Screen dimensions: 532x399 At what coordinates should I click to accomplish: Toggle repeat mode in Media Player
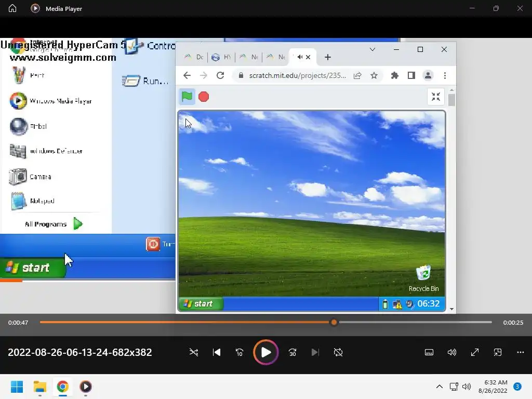point(338,352)
